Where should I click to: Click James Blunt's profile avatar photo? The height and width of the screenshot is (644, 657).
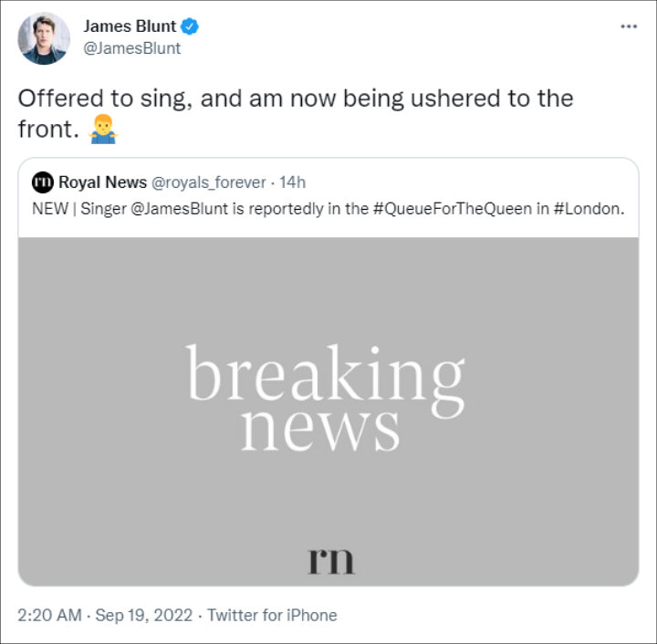[44, 38]
